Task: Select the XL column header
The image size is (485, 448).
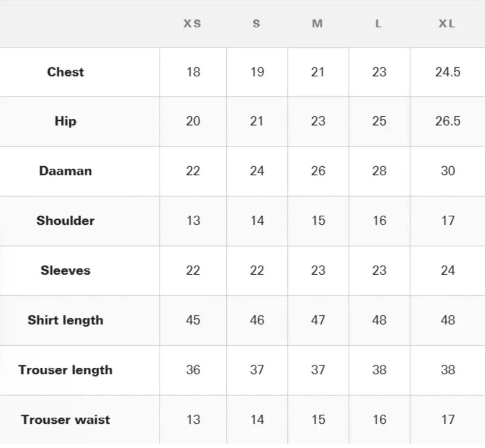Action: [447, 24]
